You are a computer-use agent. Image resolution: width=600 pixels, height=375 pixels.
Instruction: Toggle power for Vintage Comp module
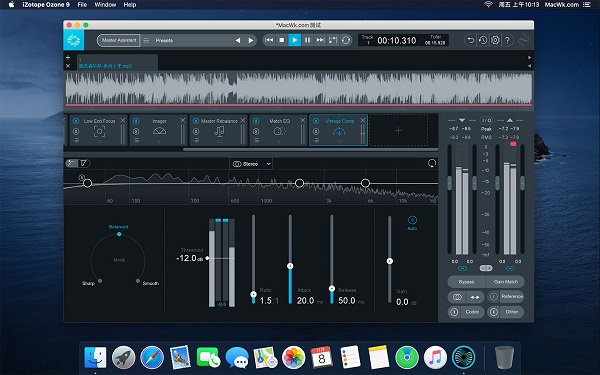pos(316,121)
